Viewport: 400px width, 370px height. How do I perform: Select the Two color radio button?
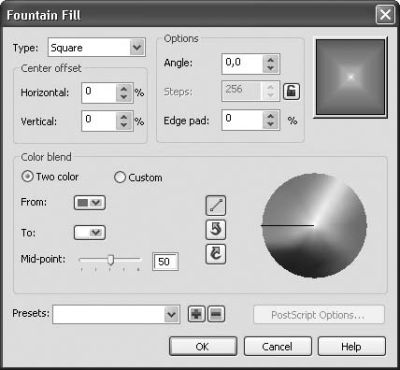click(27, 176)
